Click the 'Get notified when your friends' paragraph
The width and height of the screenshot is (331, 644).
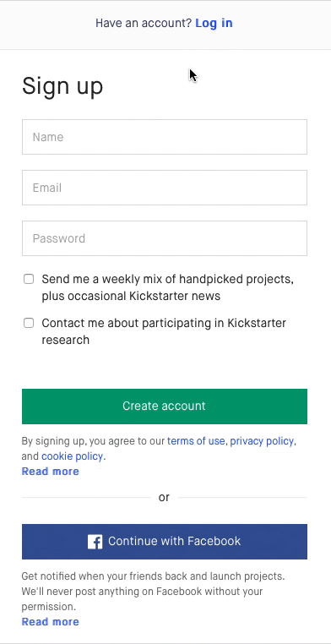point(153,592)
